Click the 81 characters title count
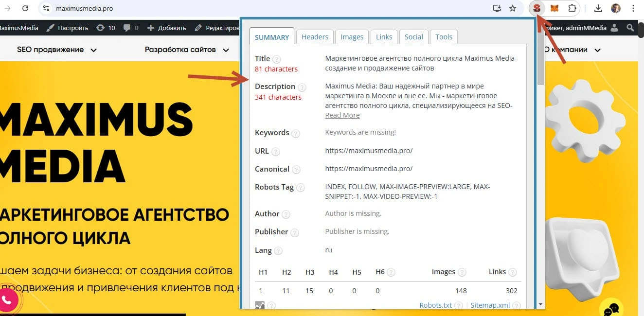The height and width of the screenshot is (316, 644). coord(276,69)
